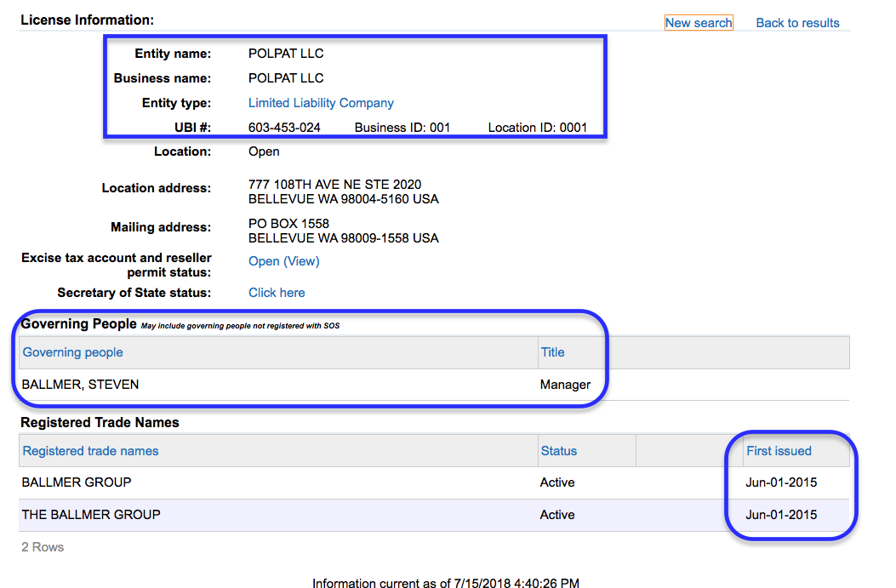896x588 pixels.
Task: Open the Limited Liability Company entity type link
Action: [321, 103]
